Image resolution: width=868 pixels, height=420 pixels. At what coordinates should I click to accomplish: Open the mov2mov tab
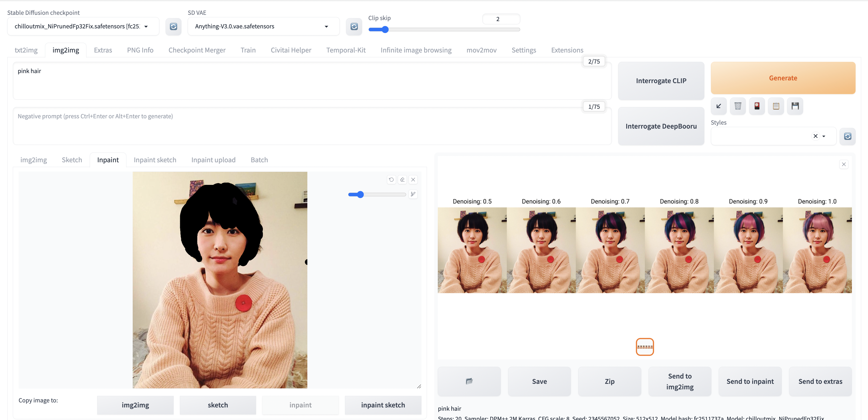(x=481, y=50)
